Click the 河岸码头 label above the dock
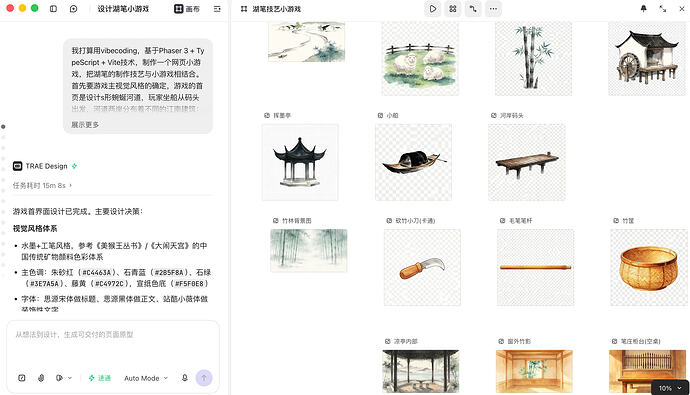Viewport: 690px width, 395px height. click(511, 115)
